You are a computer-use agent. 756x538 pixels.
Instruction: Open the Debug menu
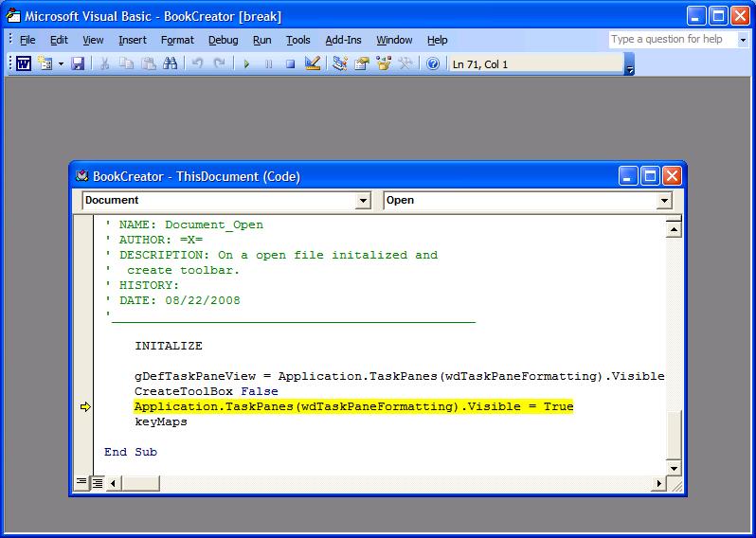click(x=224, y=40)
